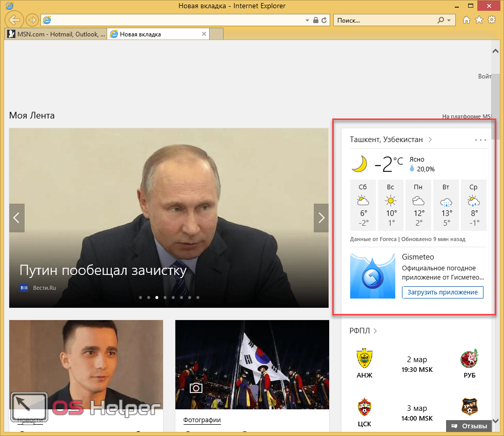
Task: Close the Новая вкладка tab
Action: [204, 34]
